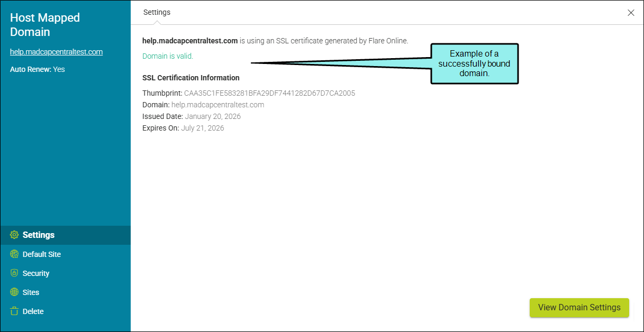Screen dimensions: 644x332
Task: Open the Security section label
Action: pos(36,273)
